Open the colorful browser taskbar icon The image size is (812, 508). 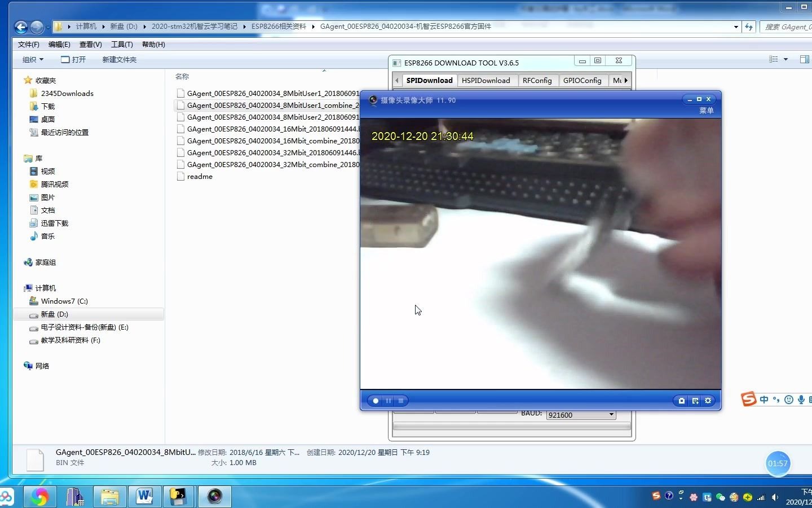(x=39, y=497)
